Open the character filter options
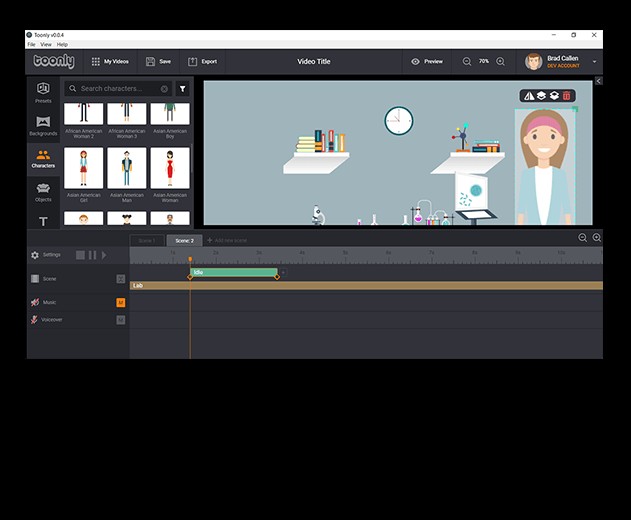This screenshot has width=631, height=520. pos(182,89)
